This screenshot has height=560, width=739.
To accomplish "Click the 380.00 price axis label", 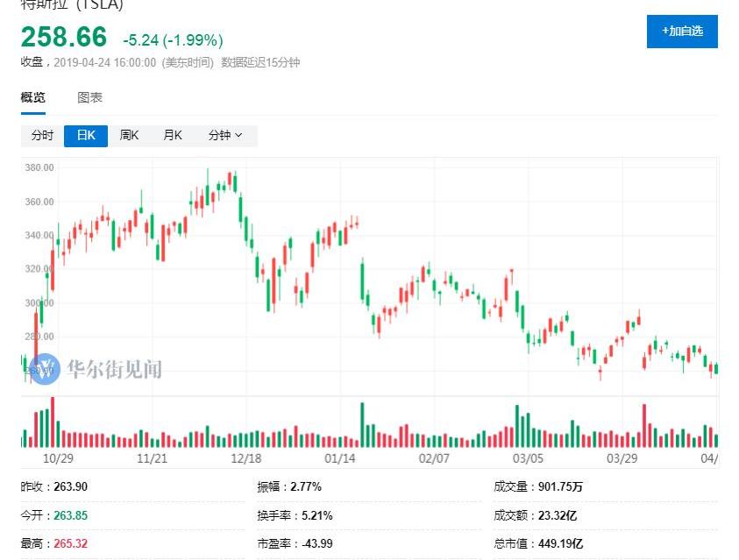I will point(39,167).
